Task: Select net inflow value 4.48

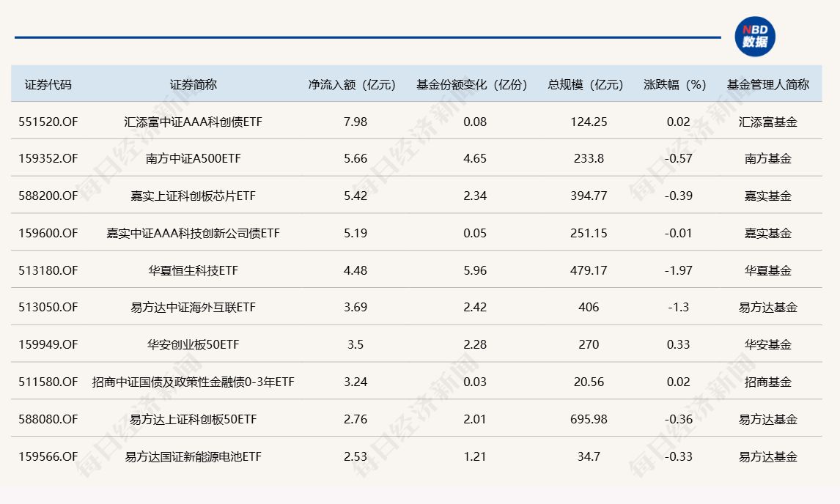Action: pyautogui.click(x=355, y=270)
